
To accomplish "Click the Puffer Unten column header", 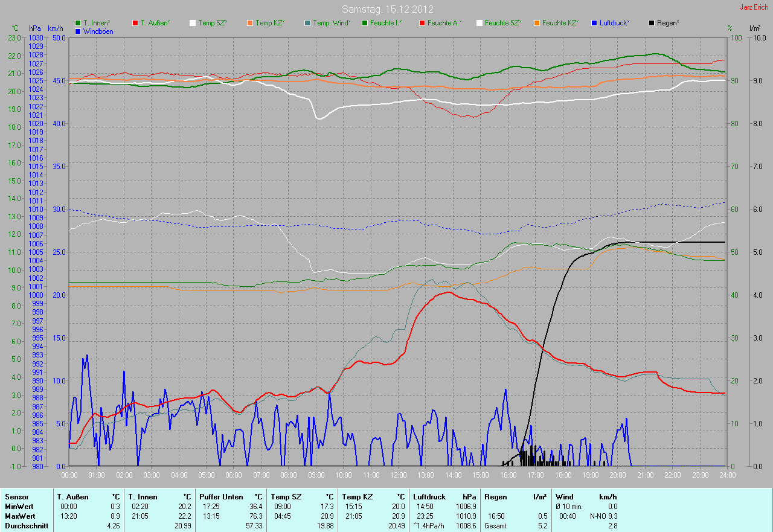I will [221, 497].
